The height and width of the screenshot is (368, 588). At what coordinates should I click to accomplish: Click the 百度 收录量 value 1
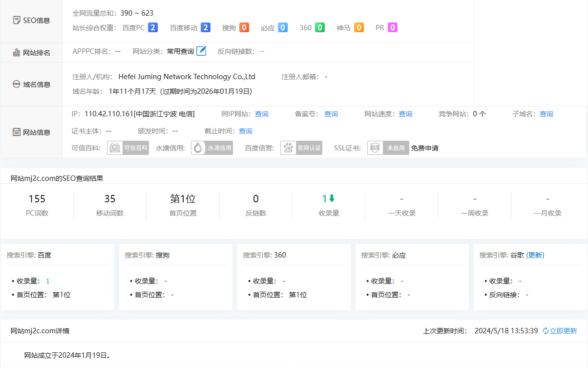point(48,281)
